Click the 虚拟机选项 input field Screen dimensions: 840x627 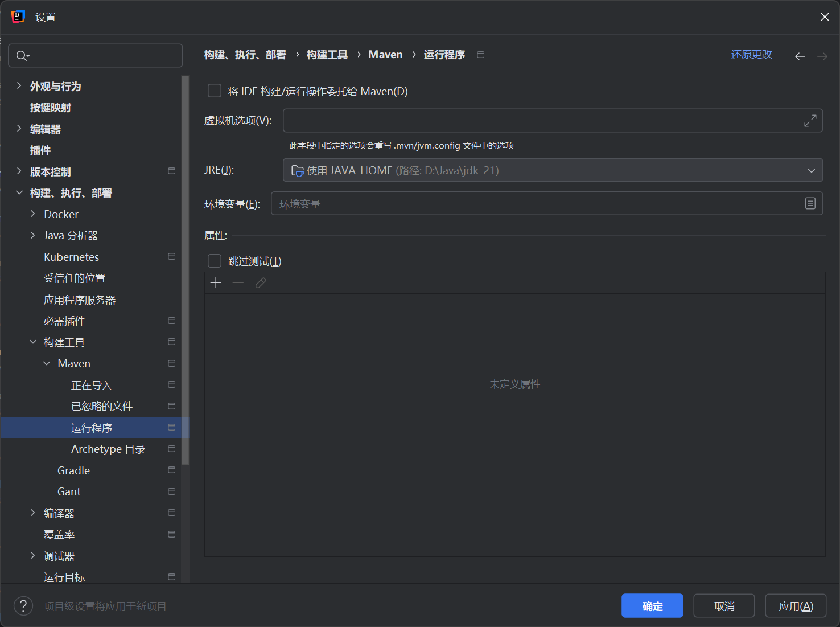553,121
